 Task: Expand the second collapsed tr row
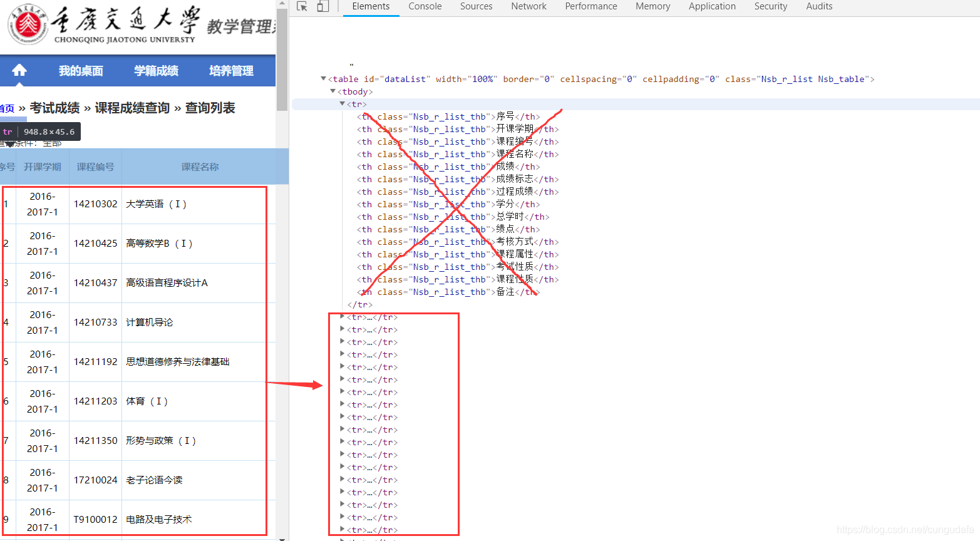click(342, 329)
